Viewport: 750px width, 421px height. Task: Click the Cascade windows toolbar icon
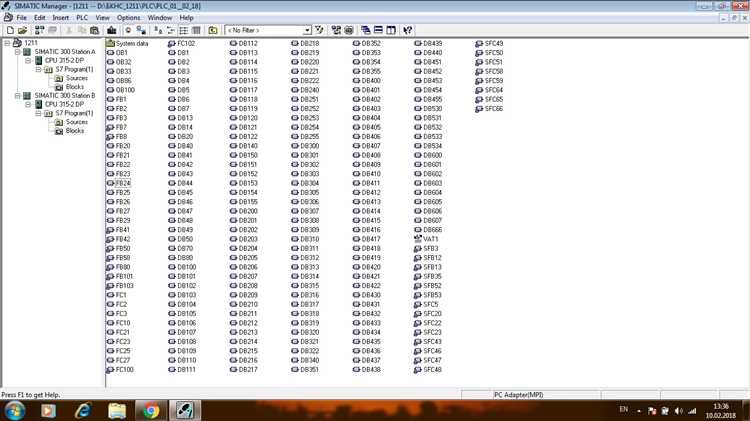tap(365, 30)
